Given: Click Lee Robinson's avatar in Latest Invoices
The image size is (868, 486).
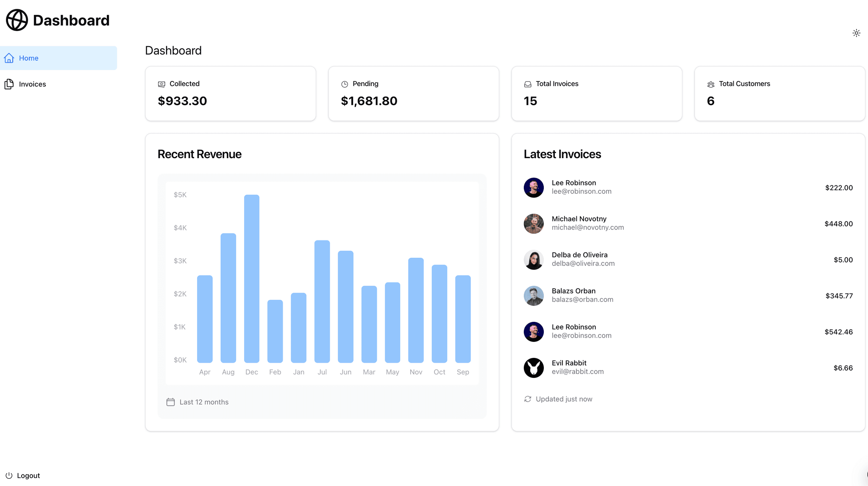Looking at the screenshot, I should click(x=534, y=187).
